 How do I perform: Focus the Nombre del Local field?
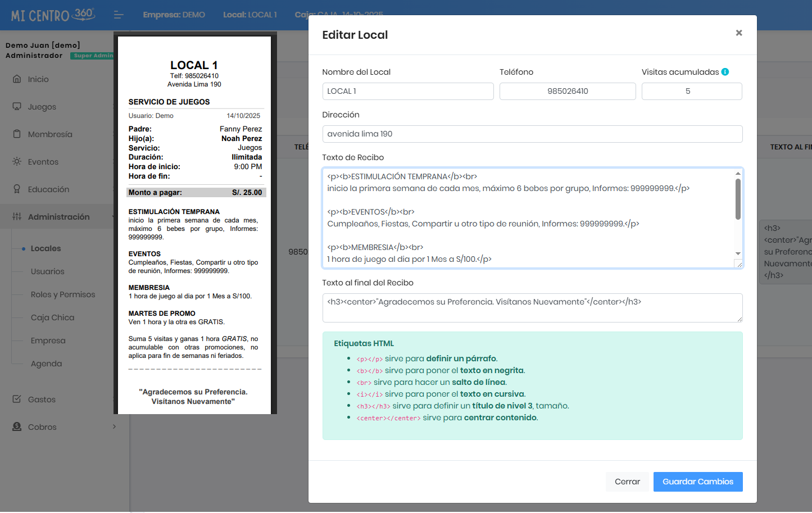(407, 92)
